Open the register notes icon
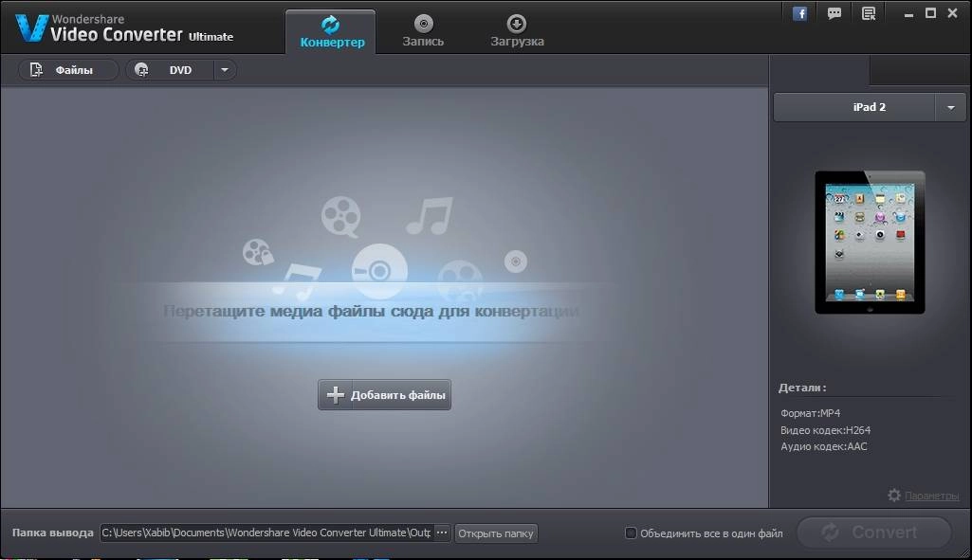Screen dimensions: 972x560 pos(869,13)
